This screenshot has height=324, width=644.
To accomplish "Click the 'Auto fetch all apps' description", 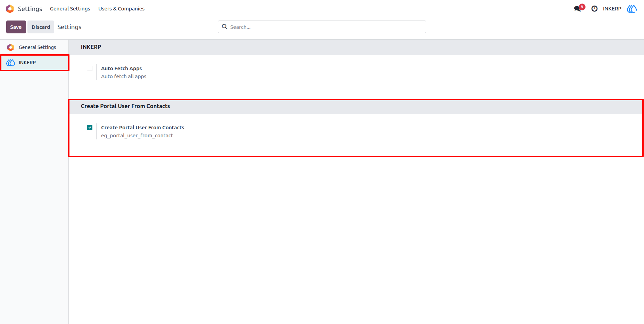I will tap(124, 76).
